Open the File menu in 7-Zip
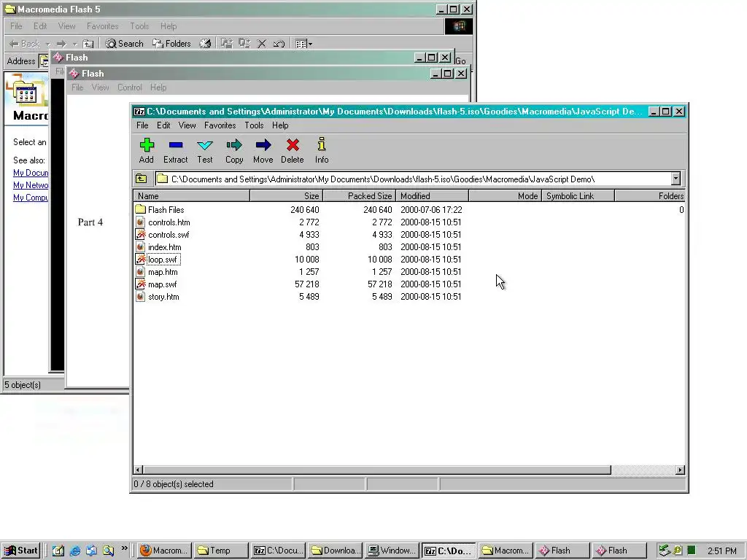This screenshot has width=747, height=560. tap(142, 125)
